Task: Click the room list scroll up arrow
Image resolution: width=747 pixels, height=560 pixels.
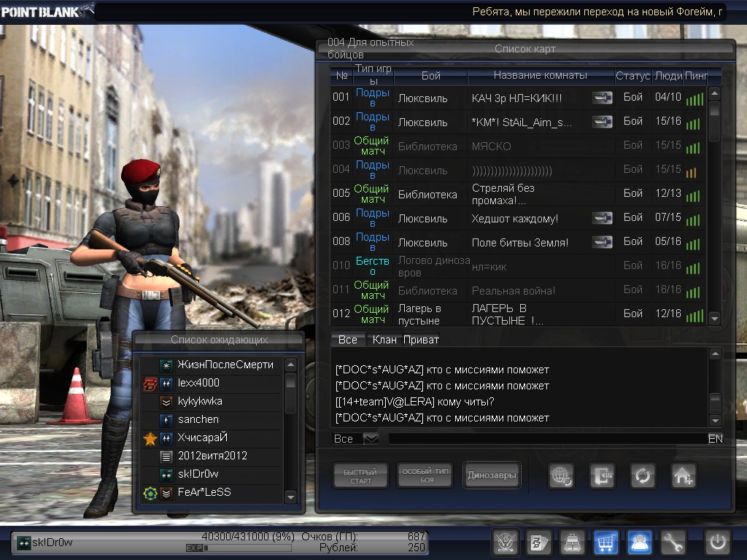Action: point(714,93)
